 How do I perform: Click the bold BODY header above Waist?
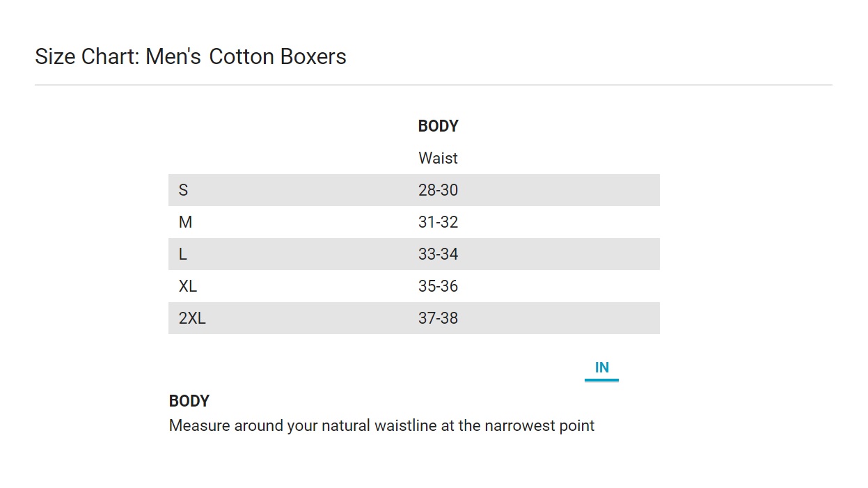pos(438,126)
